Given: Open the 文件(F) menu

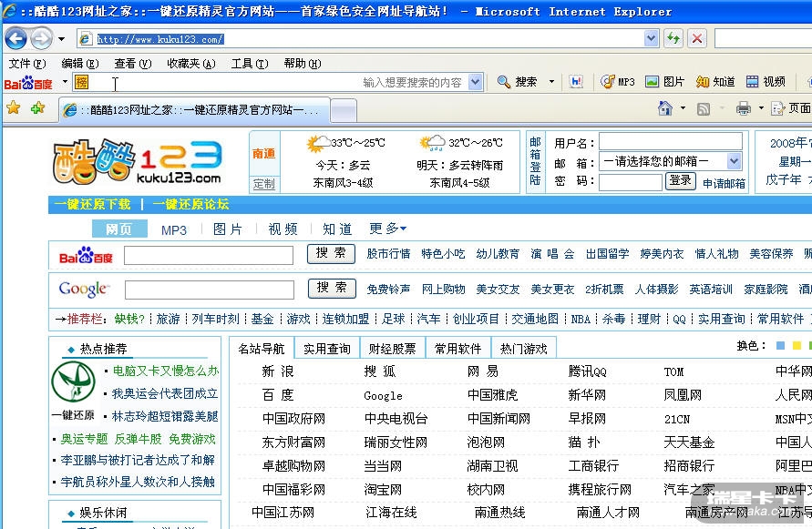Looking at the screenshot, I should [x=27, y=63].
